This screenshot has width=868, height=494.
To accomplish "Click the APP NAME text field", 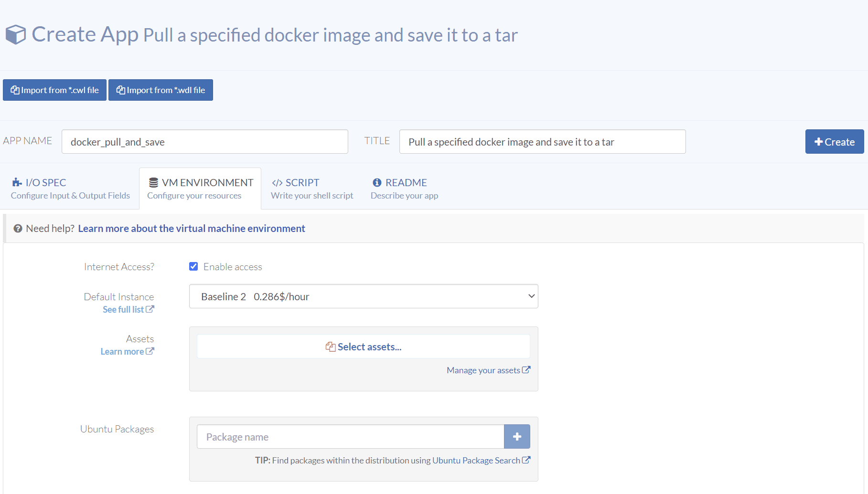I will [204, 142].
